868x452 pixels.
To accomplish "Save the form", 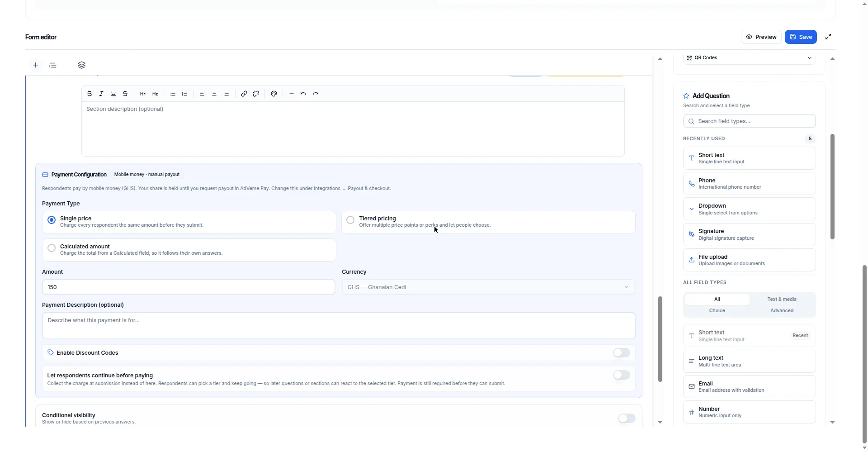I will tap(801, 37).
